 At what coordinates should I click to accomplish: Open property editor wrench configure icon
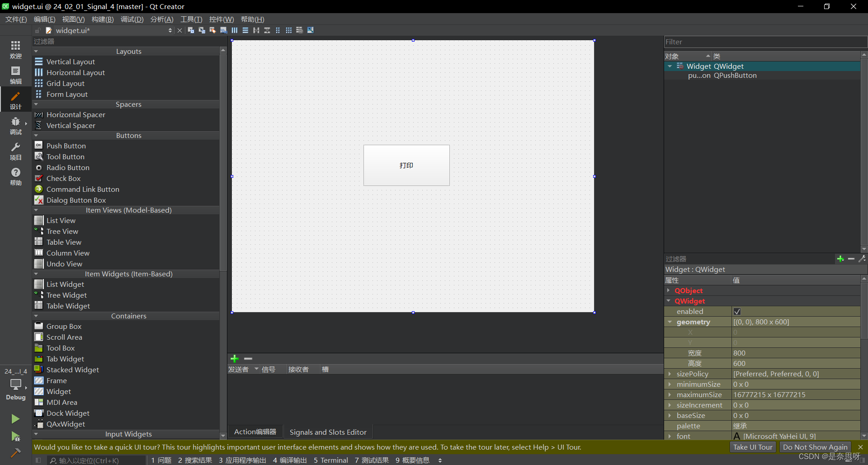point(862,259)
